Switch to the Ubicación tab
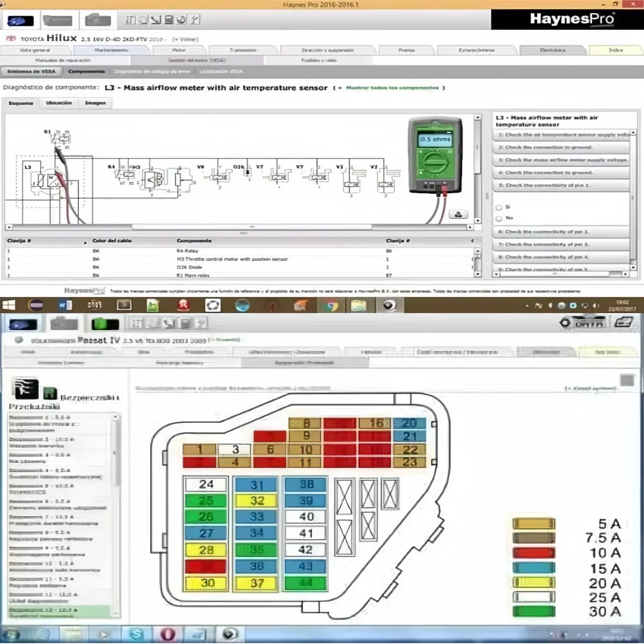Image resolution: width=644 pixels, height=644 pixels. pyautogui.click(x=59, y=103)
